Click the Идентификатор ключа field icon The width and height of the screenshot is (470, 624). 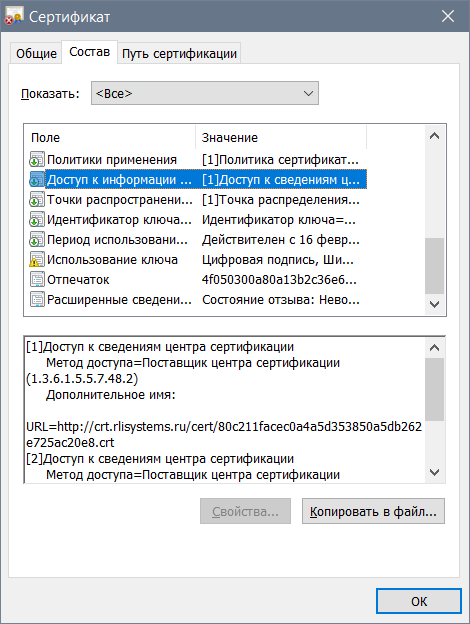37,220
